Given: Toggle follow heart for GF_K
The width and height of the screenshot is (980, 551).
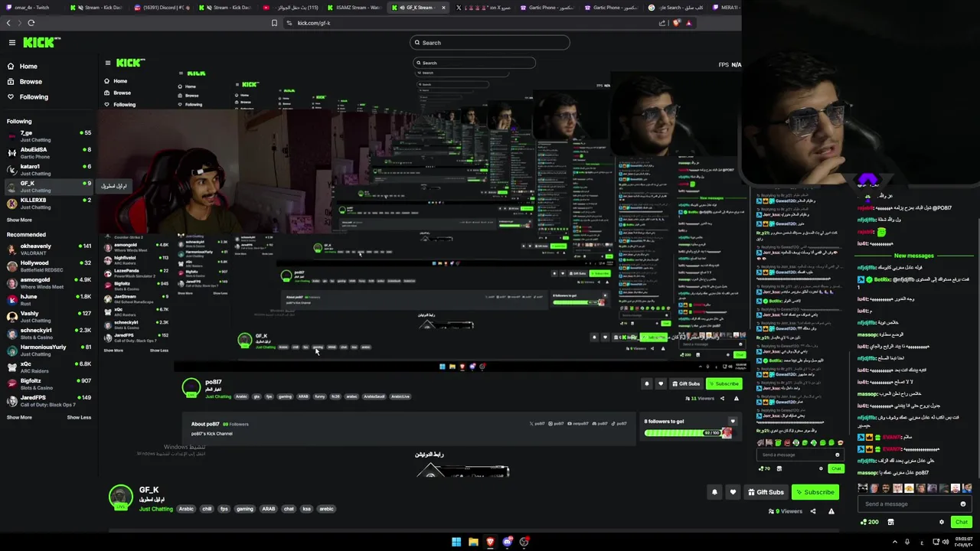Looking at the screenshot, I should click(733, 492).
